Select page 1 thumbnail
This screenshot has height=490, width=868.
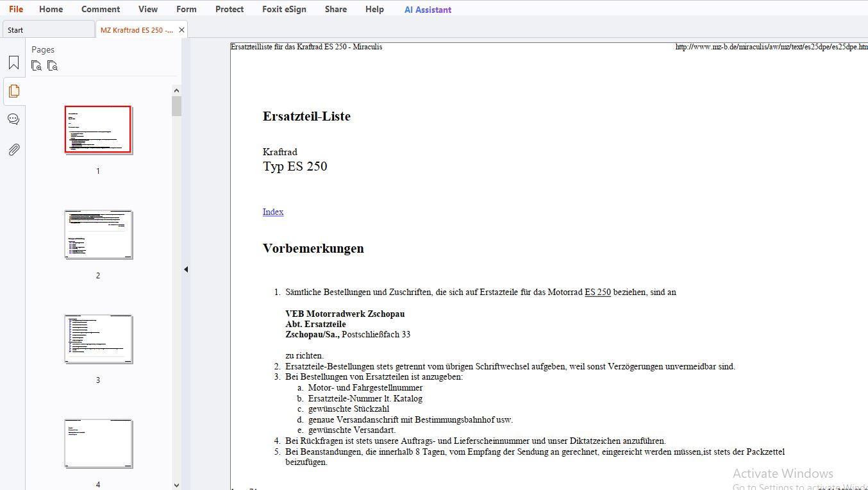point(98,130)
